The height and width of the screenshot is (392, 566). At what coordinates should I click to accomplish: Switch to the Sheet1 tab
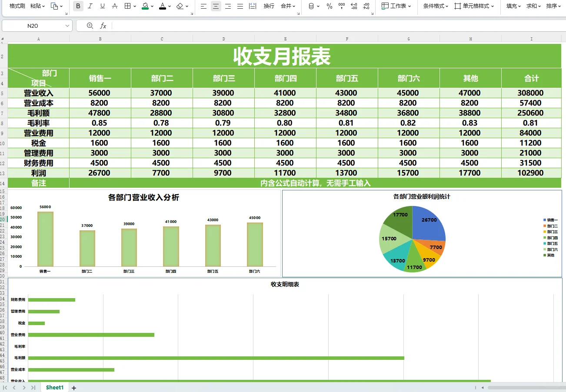click(54, 387)
